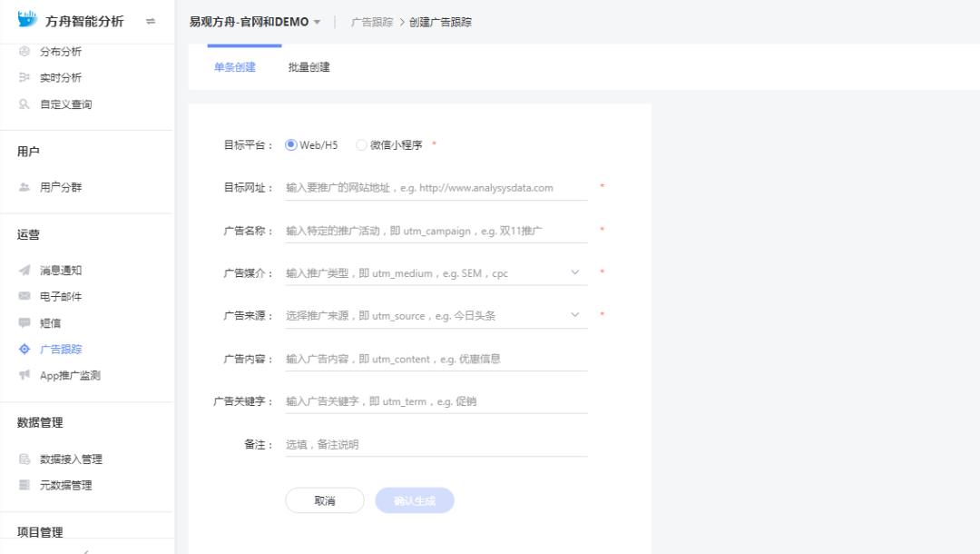The width and height of the screenshot is (980, 554).
Task: Open 短信 in the sidebar
Action: [x=50, y=322]
